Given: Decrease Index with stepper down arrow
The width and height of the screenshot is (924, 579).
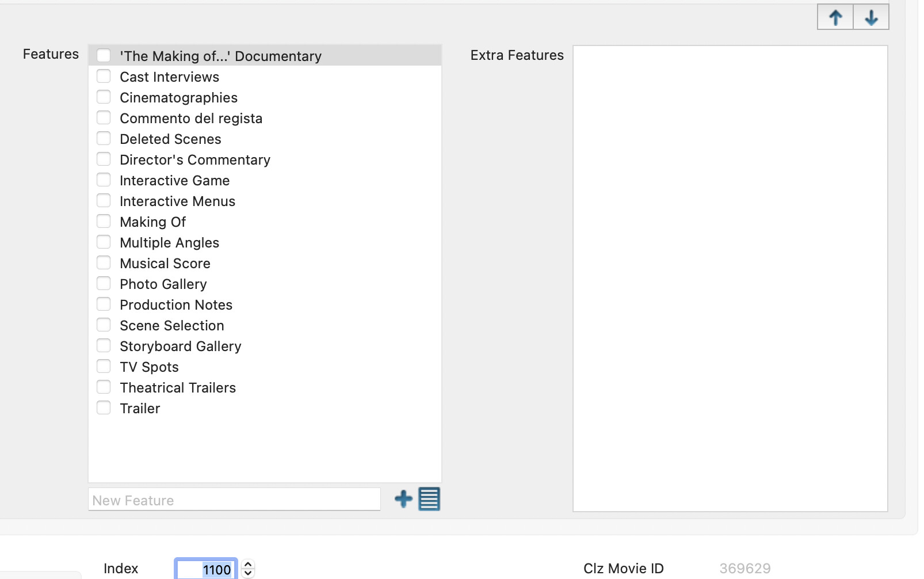Looking at the screenshot, I should 248,573.
